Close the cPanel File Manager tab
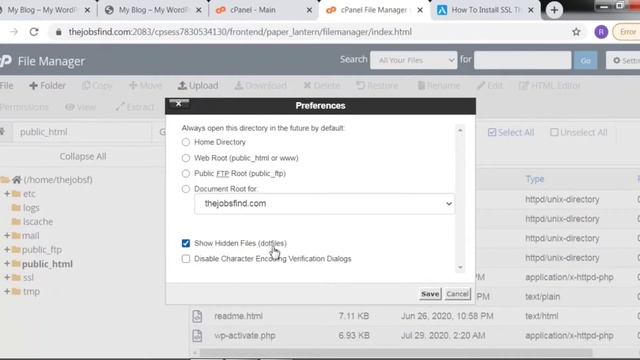This screenshot has height=360, width=640. tap(420, 10)
